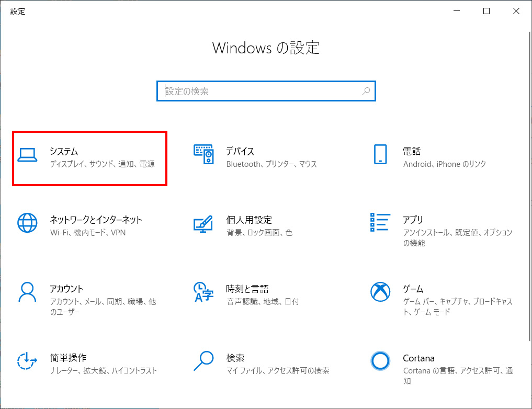Image resolution: width=532 pixels, height=409 pixels.
Task: Click text マイ ファイル、アクセス許可の検索
Action: 278,371
